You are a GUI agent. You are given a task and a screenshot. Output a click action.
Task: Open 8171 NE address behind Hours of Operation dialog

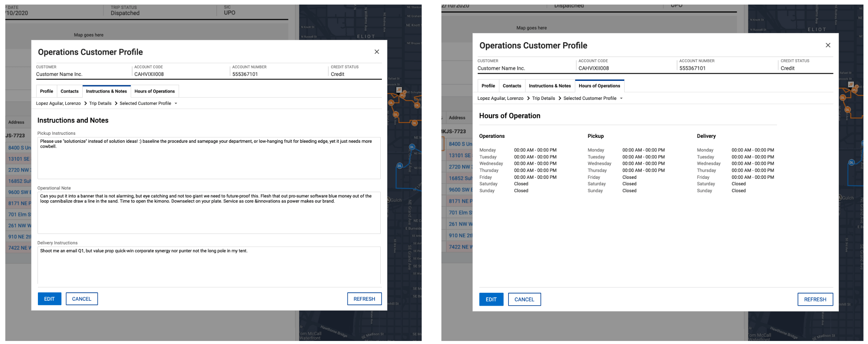click(461, 201)
